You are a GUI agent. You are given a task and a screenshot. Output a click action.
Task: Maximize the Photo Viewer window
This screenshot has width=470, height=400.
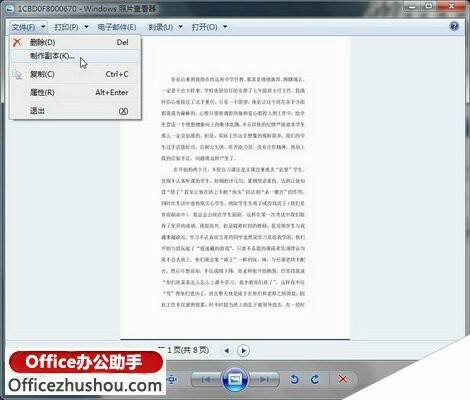click(429, 6)
